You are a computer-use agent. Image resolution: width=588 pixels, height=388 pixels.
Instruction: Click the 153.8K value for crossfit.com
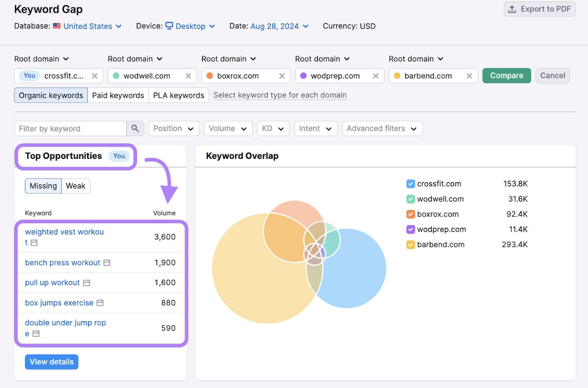pos(516,184)
